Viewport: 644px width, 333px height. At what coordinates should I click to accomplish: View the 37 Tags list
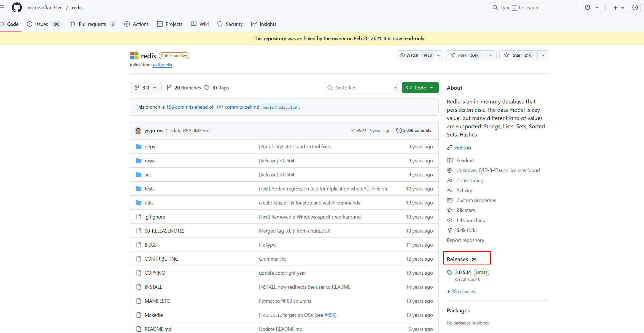pyautogui.click(x=217, y=88)
